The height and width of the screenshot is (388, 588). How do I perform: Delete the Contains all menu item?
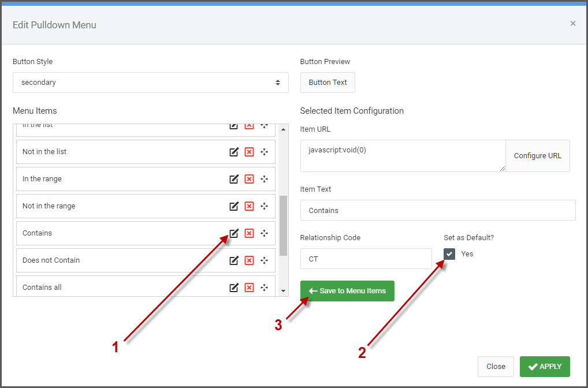249,288
